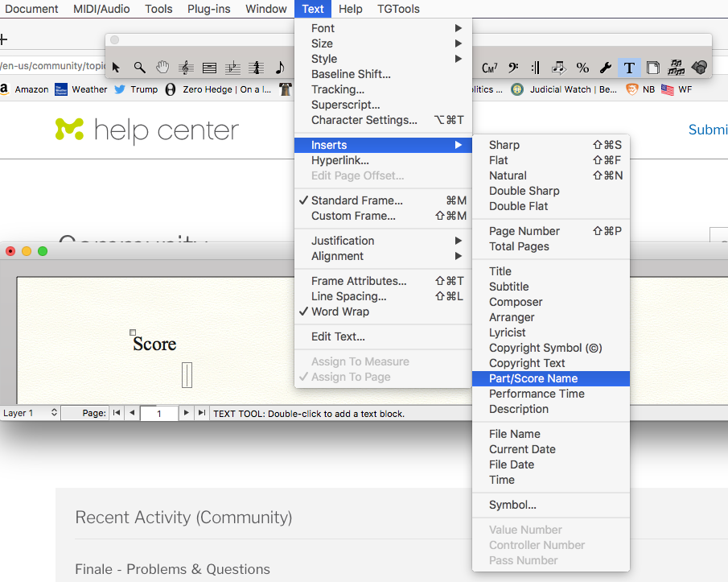The image size is (728, 582).
Task: Click the Score text block handle
Action: (133, 332)
